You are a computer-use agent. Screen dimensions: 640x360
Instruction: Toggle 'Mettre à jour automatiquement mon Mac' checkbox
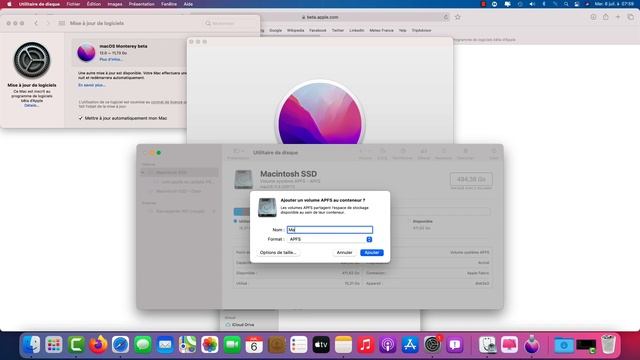coord(80,118)
